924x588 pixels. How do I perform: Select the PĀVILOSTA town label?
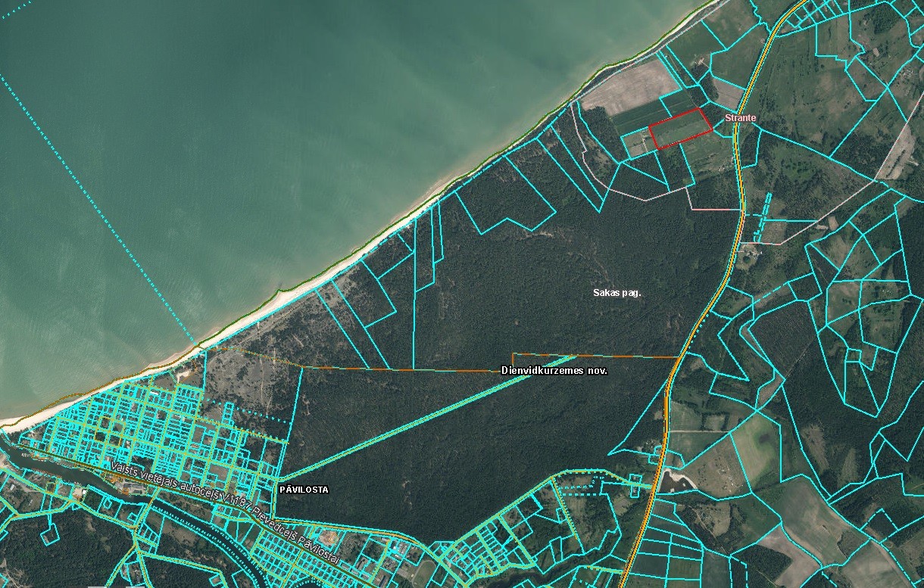[x=304, y=490]
